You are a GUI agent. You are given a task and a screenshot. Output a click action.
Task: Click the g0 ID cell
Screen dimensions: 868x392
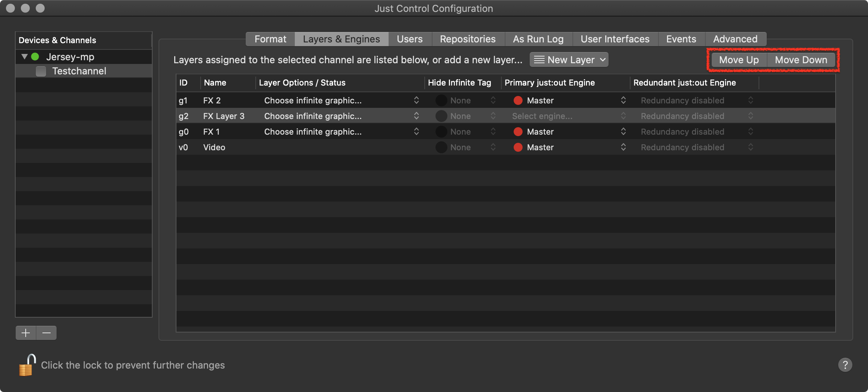[184, 132]
